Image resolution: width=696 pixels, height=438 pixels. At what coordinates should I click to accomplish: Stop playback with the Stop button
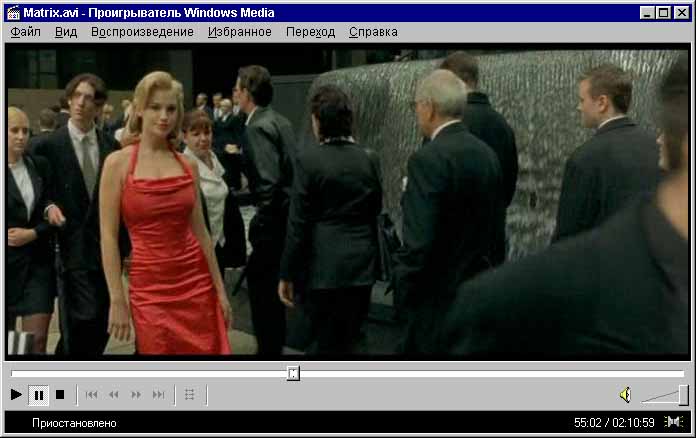[60, 395]
